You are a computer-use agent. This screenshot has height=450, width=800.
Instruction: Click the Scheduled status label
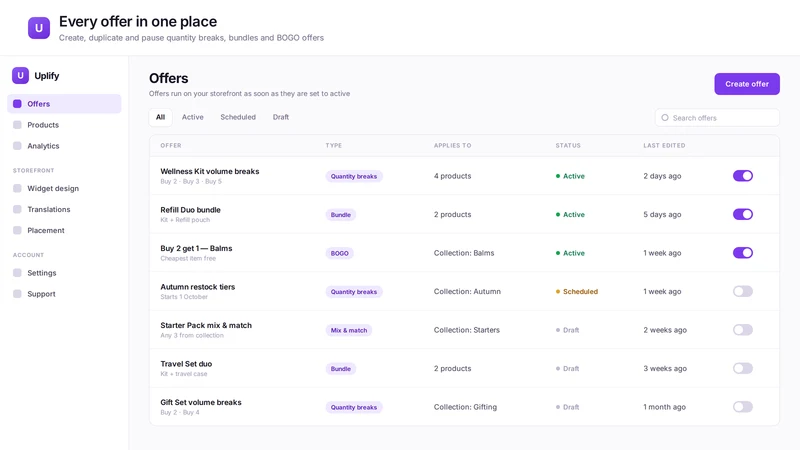point(577,291)
